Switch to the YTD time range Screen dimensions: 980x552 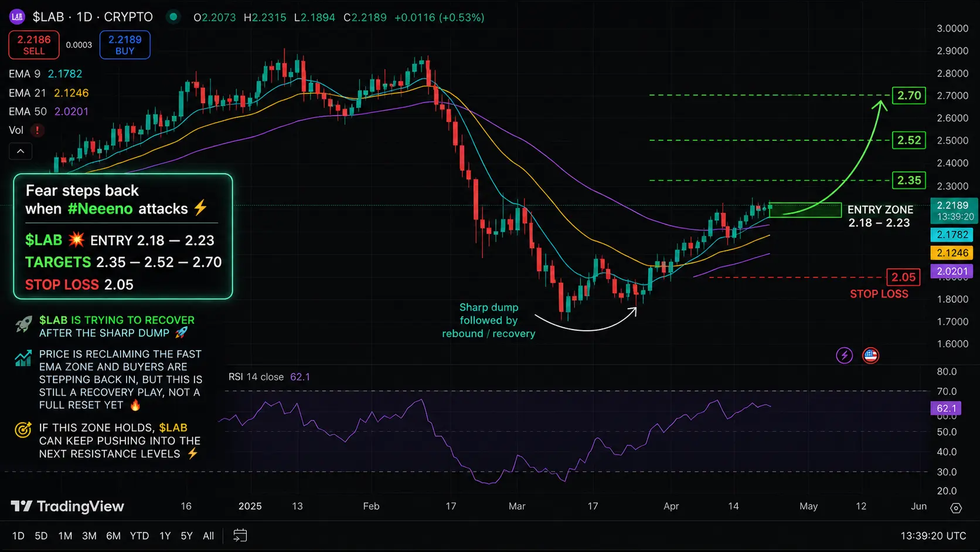[x=139, y=536]
